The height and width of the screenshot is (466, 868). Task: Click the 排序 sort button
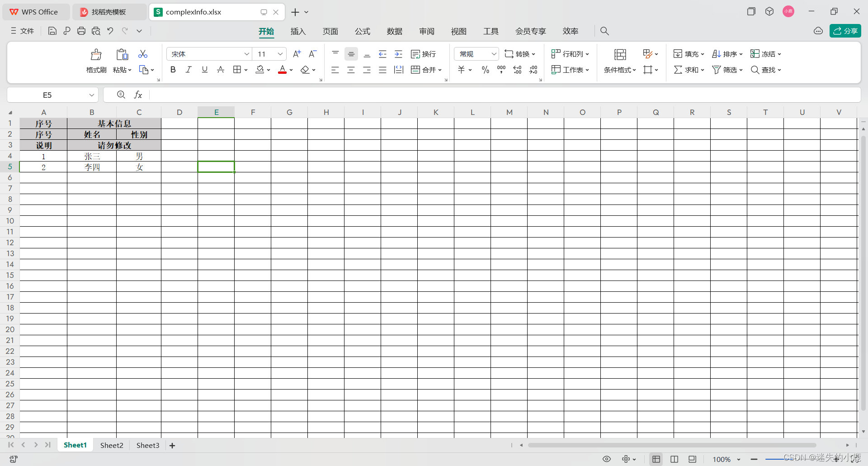pos(727,54)
